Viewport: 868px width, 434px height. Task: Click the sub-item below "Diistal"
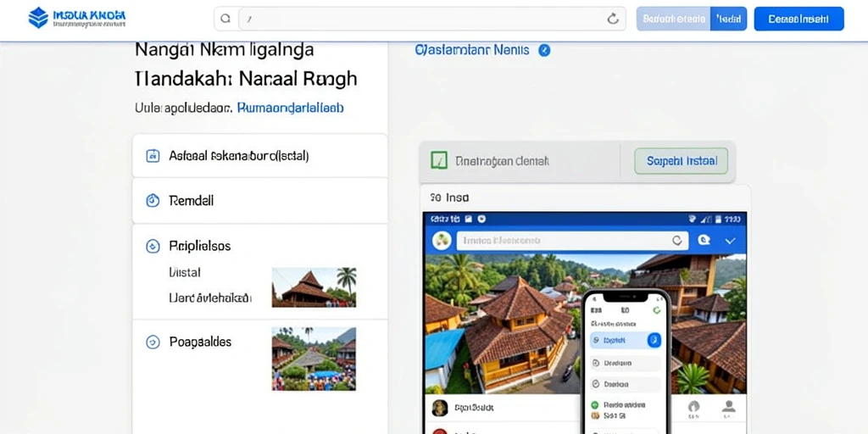[210, 298]
